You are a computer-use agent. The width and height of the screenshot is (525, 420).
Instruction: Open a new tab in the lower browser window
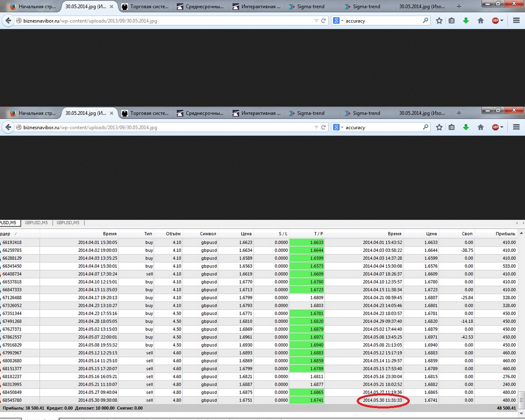click(459, 113)
